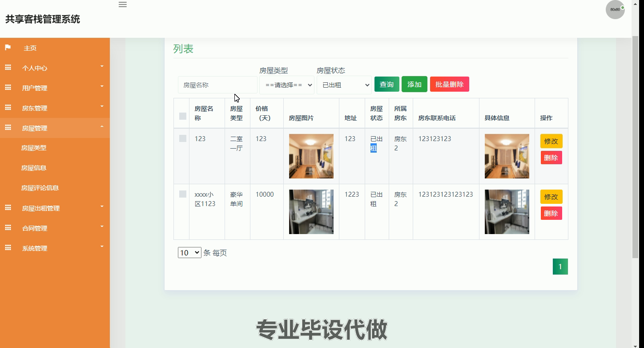Click 修改 for xxxx小区1123
644x348 pixels.
[551, 197]
